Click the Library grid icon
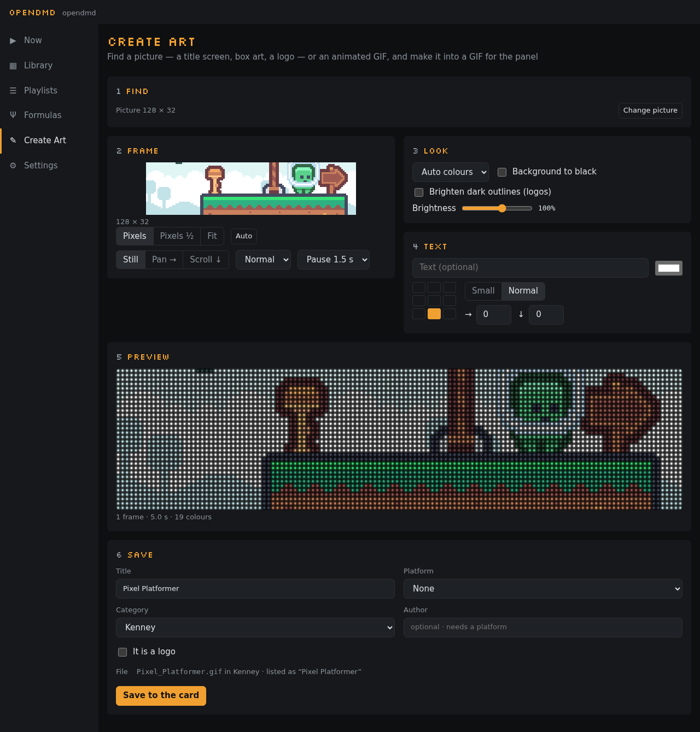The height and width of the screenshot is (732, 700). click(13, 66)
